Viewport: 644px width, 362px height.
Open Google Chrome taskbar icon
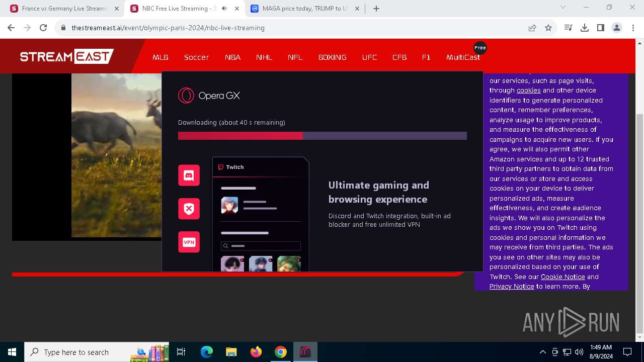(280, 352)
